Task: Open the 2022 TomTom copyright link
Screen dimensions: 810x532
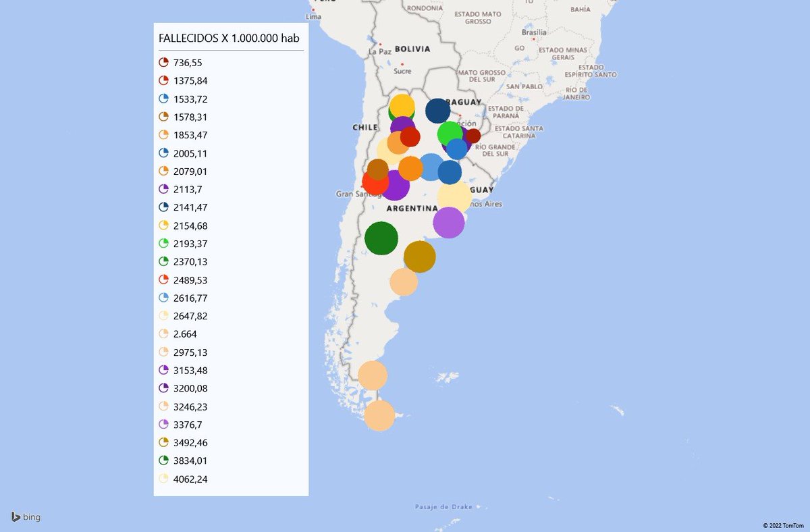Action: coord(783,525)
